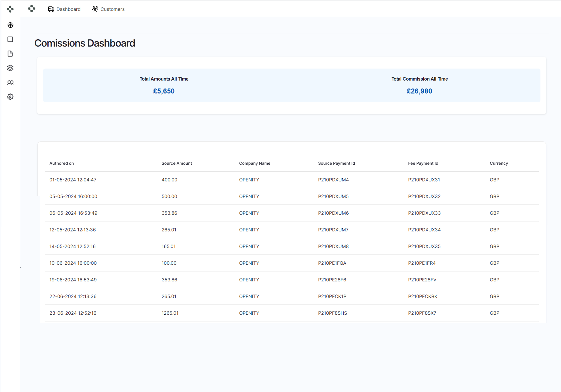Open the Customers menu item
The image size is (561, 392).
(x=108, y=9)
